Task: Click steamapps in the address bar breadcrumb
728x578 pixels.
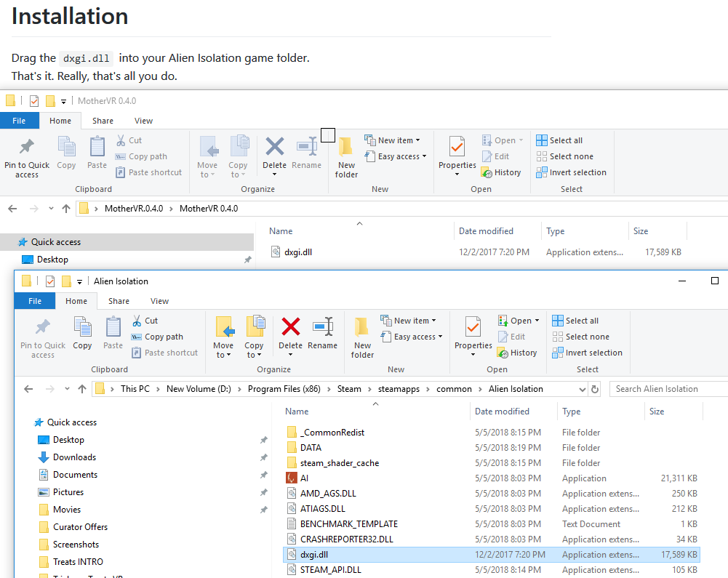Action: [399, 389]
